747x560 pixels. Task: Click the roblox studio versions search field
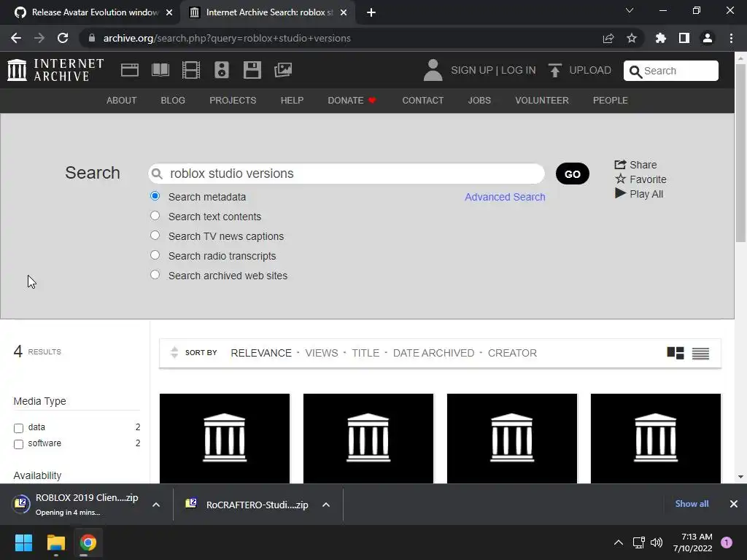pyautogui.click(x=347, y=174)
